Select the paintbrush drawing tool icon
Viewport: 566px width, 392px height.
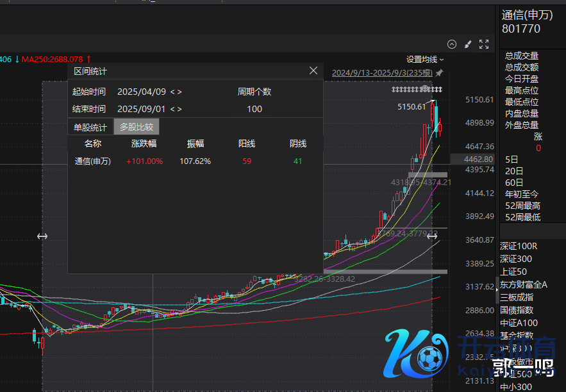(x=468, y=44)
